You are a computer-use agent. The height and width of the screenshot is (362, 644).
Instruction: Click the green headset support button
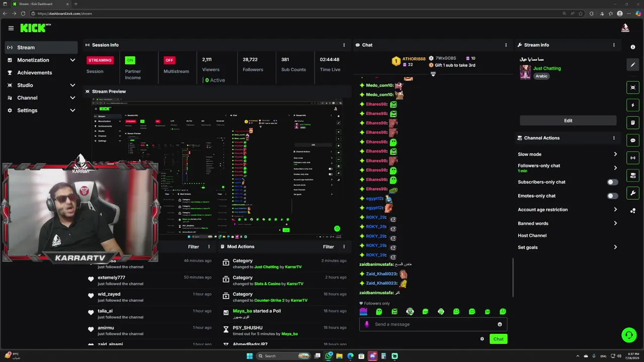[628, 334]
